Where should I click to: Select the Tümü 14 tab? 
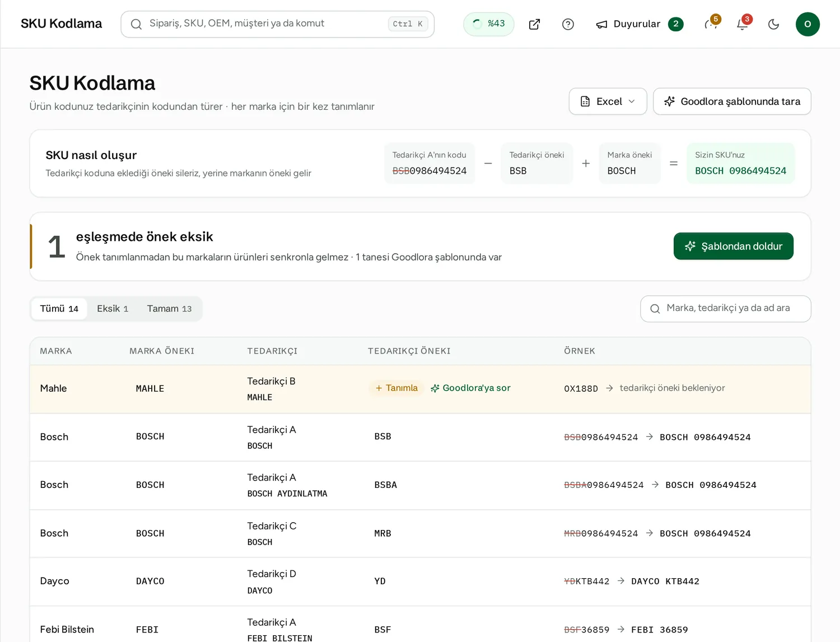59,309
